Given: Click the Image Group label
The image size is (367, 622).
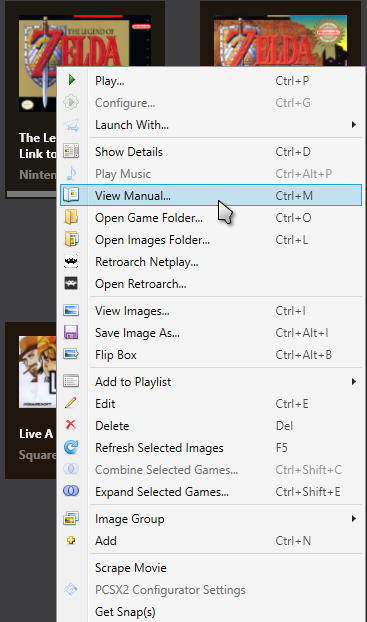Looking at the screenshot, I should [x=129, y=519].
